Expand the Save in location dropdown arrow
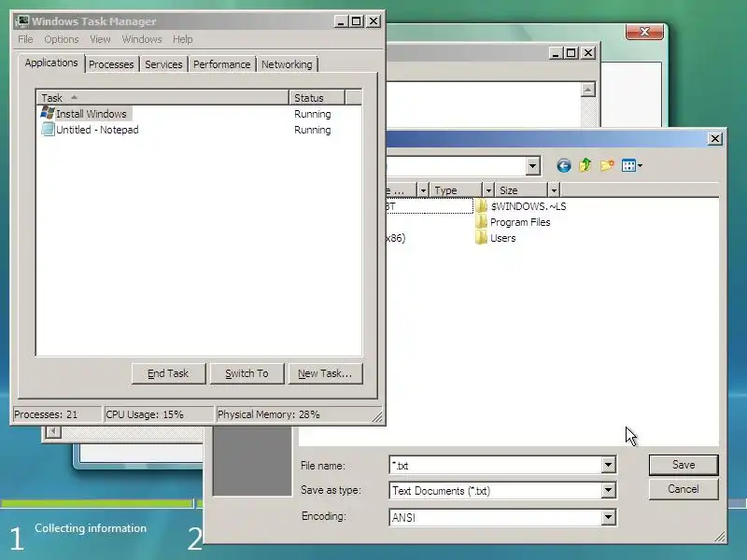Screen dimensions: 747x560 point(532,166)
